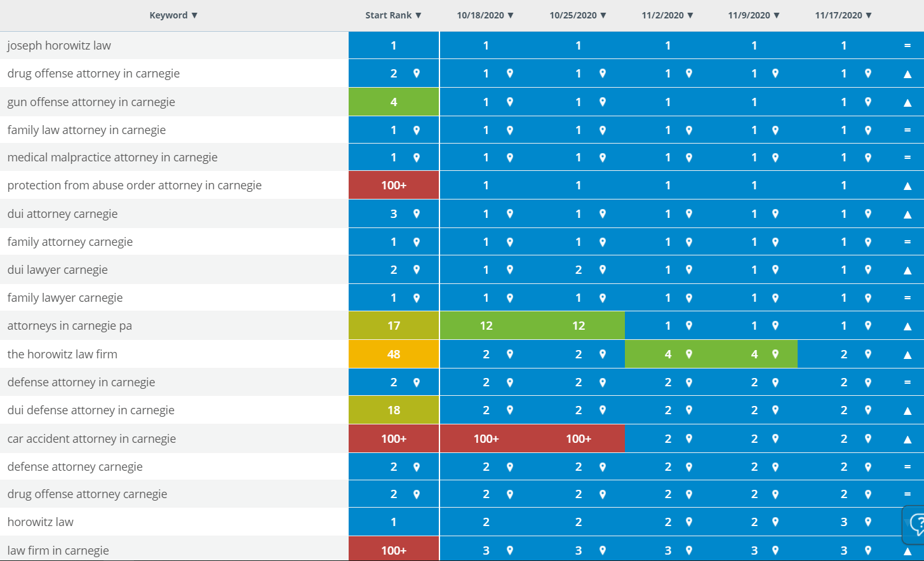The image size is (924, 561).
Task: Click green Start Rank 4 cell
Action: [x=394, y=102]
